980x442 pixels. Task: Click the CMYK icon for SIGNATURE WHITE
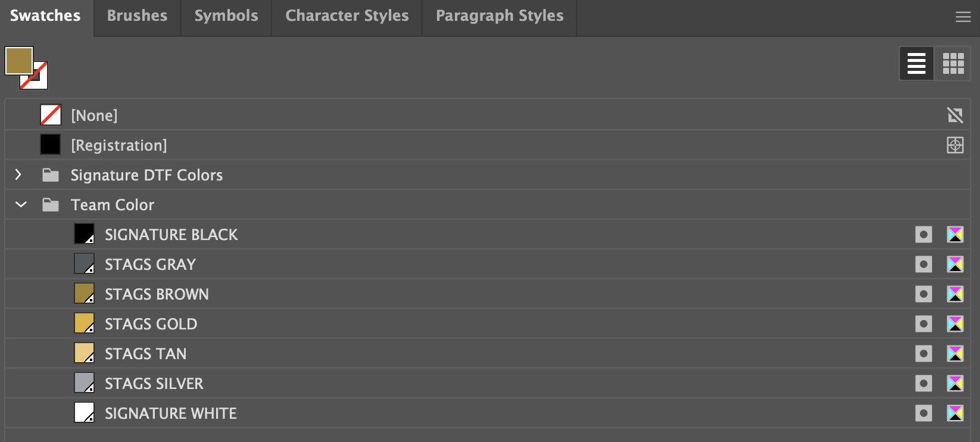(955, 413)
